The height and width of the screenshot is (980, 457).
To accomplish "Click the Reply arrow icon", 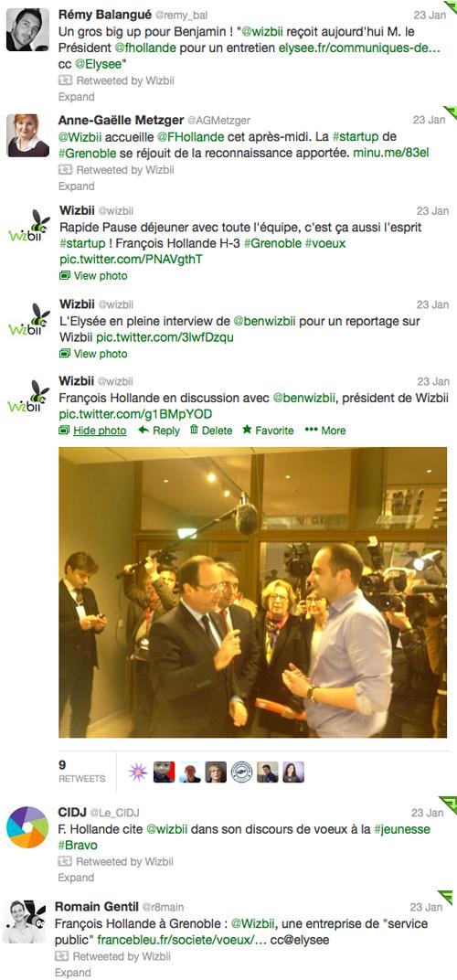I will (x=143, y=430).
